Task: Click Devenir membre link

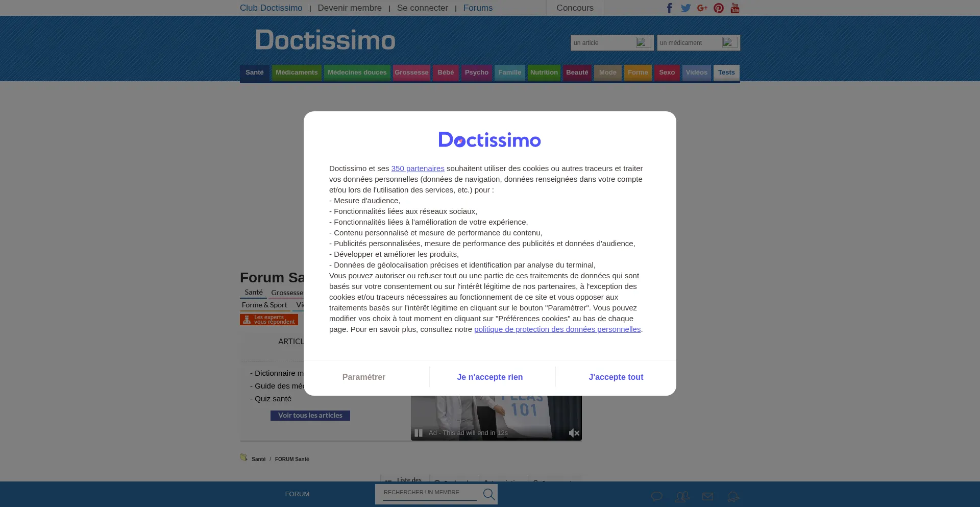Action: coord(350,8)
